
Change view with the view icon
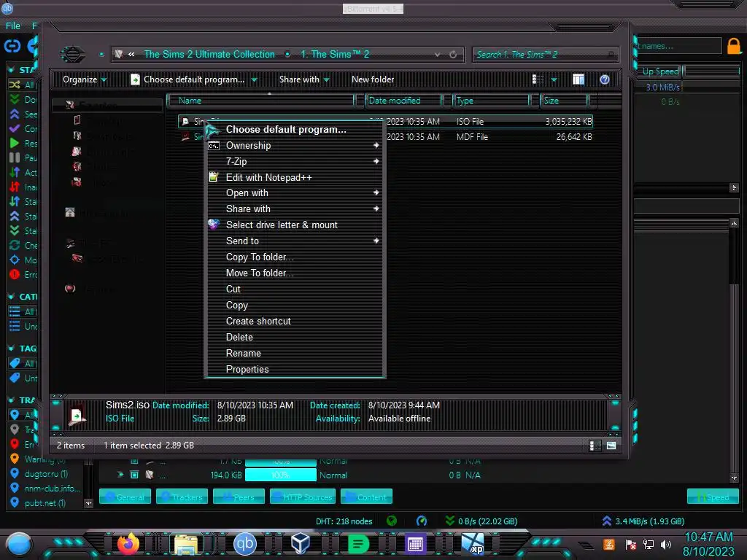tap(538, 79)
